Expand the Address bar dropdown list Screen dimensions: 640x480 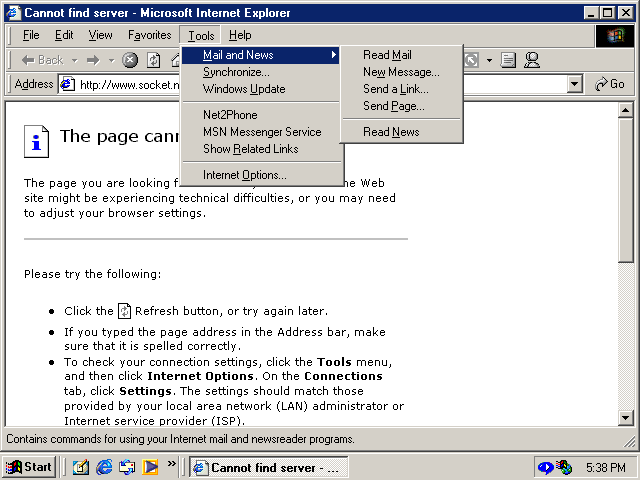click(574, 84)
